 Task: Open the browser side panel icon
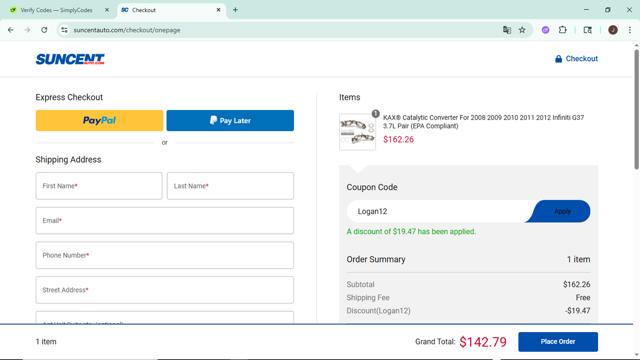587,30
